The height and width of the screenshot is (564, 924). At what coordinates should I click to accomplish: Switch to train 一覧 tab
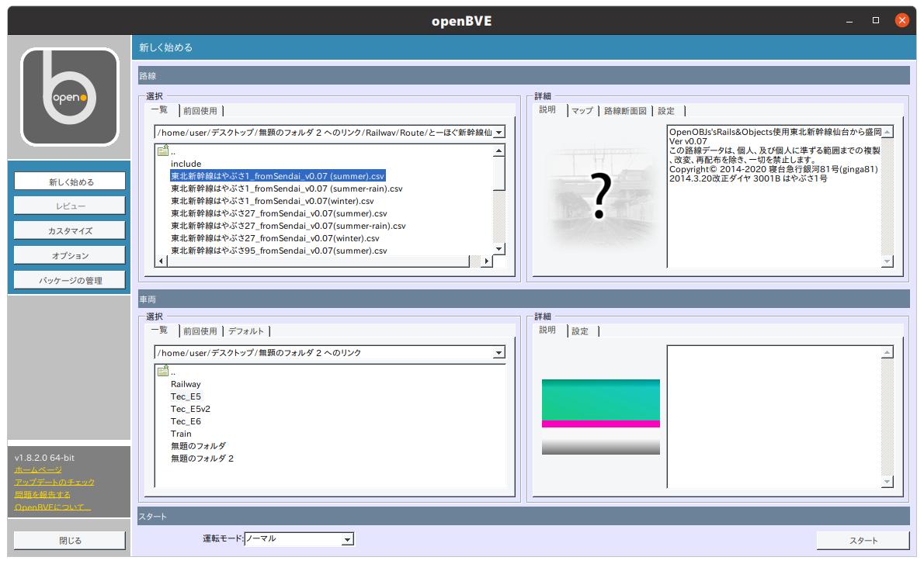click(160, 330)
